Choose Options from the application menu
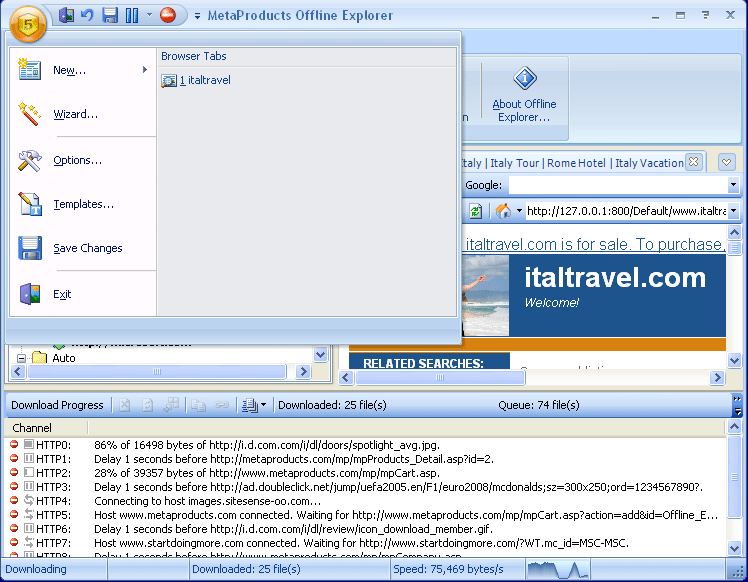Viewport: 748px width, 582px height. (x=78, y=160)
